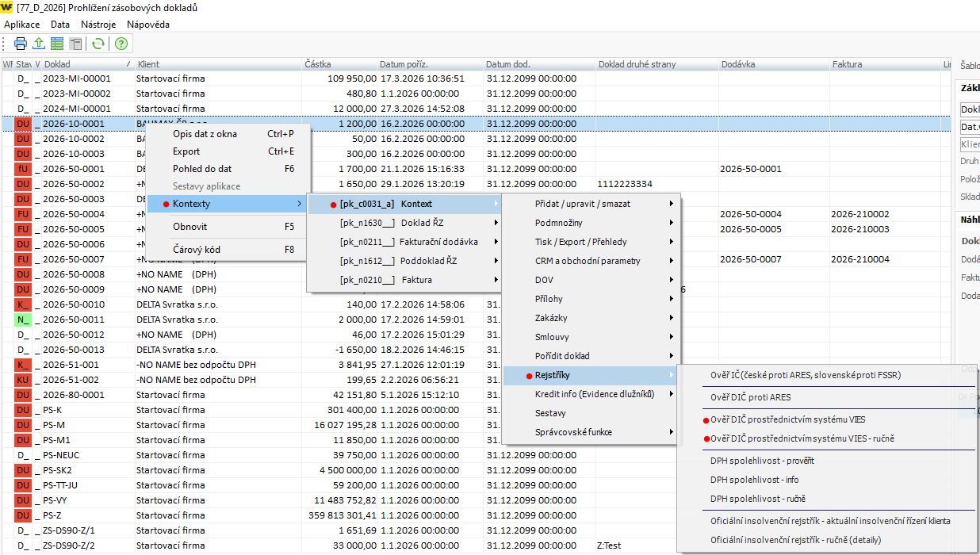
Task: Refresh data using green arrows icon
Action: coord(98,44)
